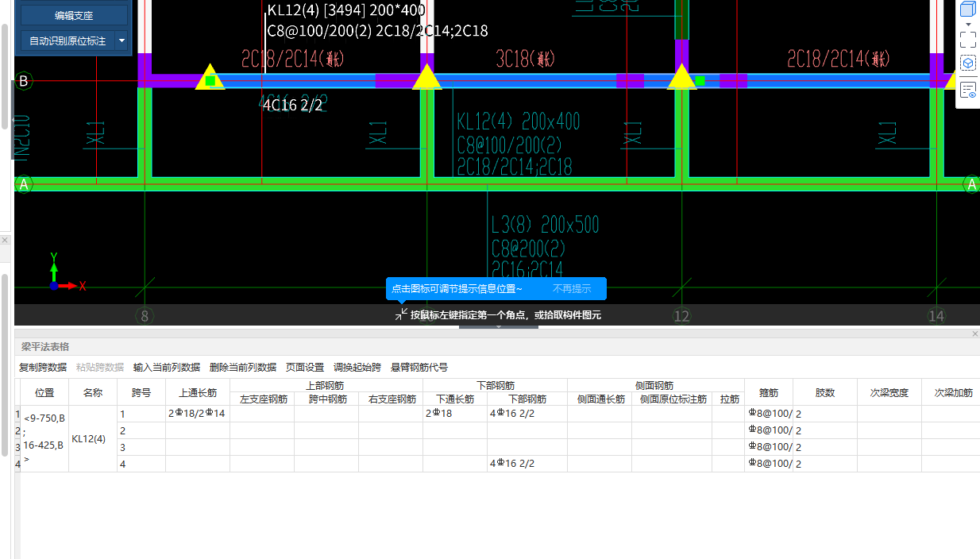Click the L3(8) 200x500 beam annotation

point(545,225)
